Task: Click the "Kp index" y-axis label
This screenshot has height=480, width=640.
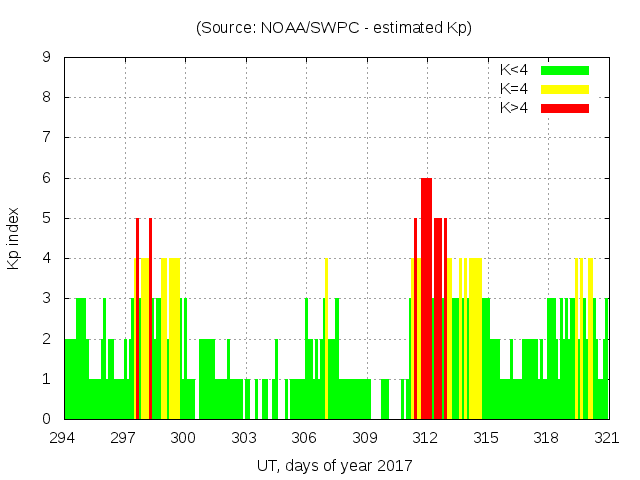Action: pyautogui.click(x=28, y=238)
